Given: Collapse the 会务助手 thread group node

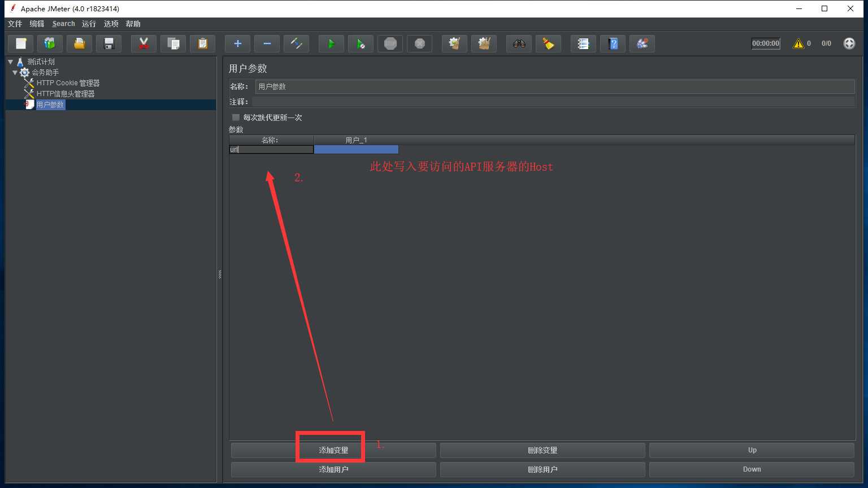Looking at the screenshot, I should coord(15,72).
